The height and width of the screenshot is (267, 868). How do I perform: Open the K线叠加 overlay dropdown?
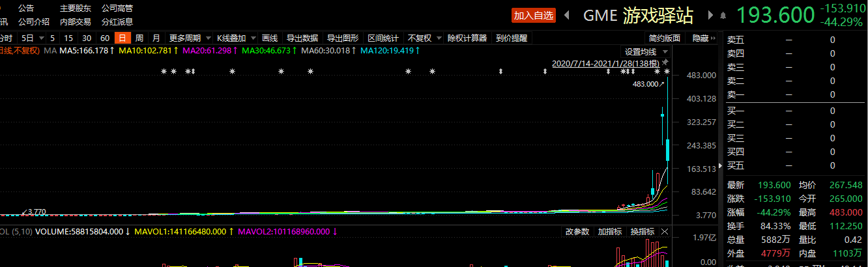click(236, 38)
